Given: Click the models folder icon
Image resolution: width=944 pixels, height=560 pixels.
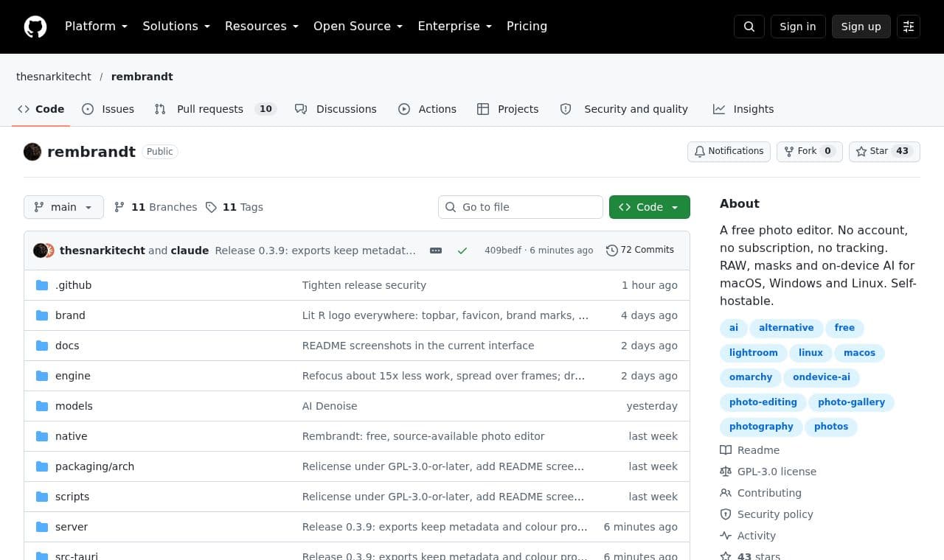Looking at the screenshot, I should [x=42, y=406].
